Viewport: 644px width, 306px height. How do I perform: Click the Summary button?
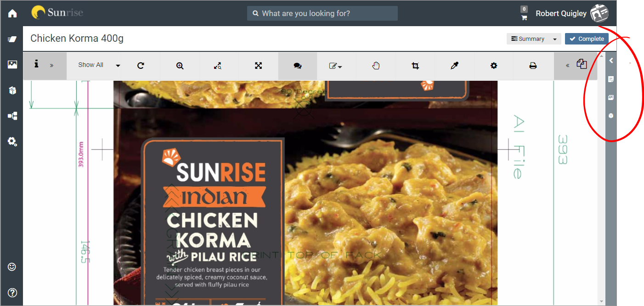[x=528, y=39]
